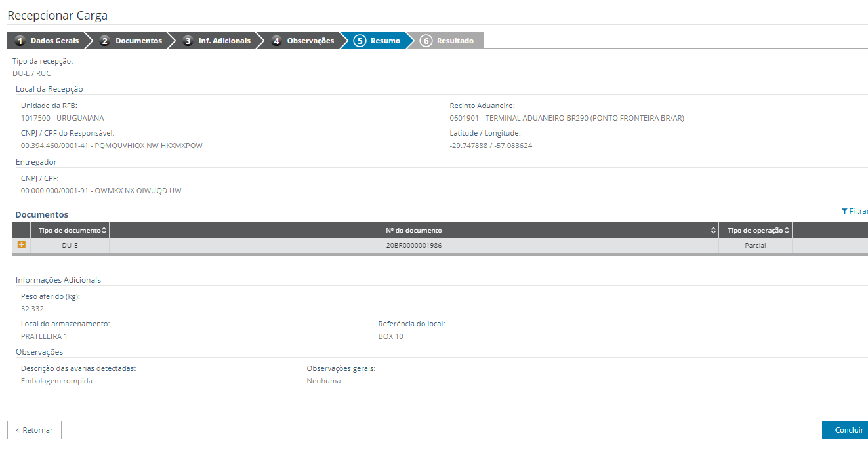Sort by the Tipo de documento header
The image size is (868, 449).
click(x=69, y=231)
